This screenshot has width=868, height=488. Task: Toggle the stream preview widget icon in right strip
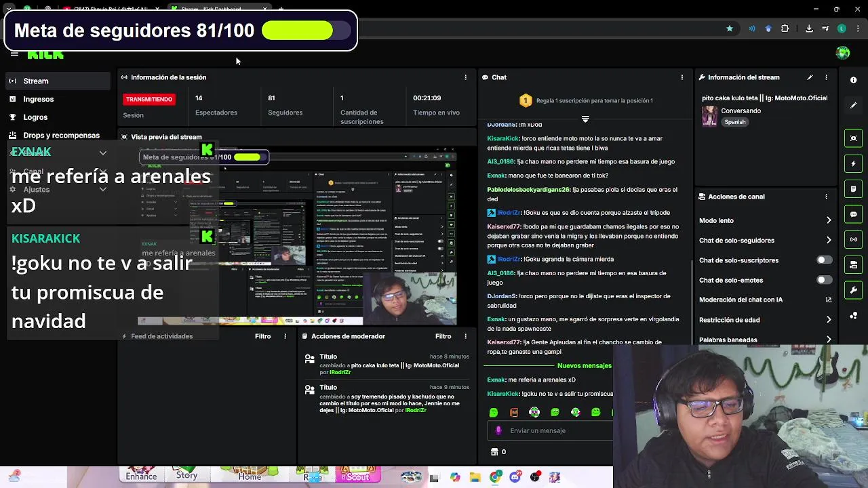click(x=853, y=138)
